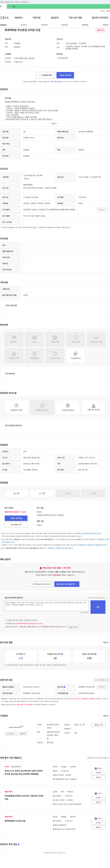This screenshot has width=110, height=868.
Task: Open the 취업지원 menu
Action: (x=36, y=18)
